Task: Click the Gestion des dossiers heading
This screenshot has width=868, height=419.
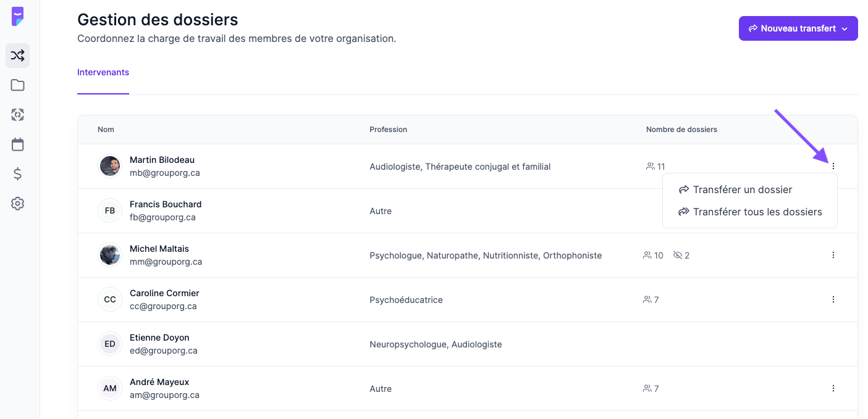Action: tap(158, 19)
